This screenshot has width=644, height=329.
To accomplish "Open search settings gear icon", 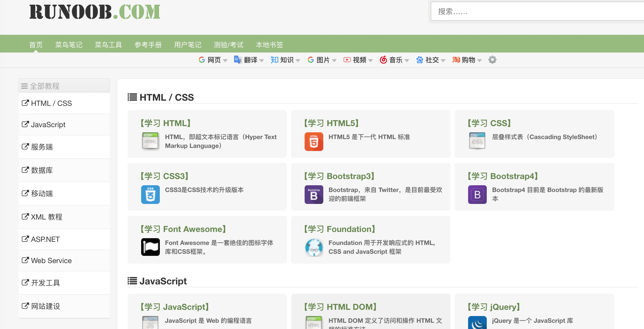I will tap(492, 60).
